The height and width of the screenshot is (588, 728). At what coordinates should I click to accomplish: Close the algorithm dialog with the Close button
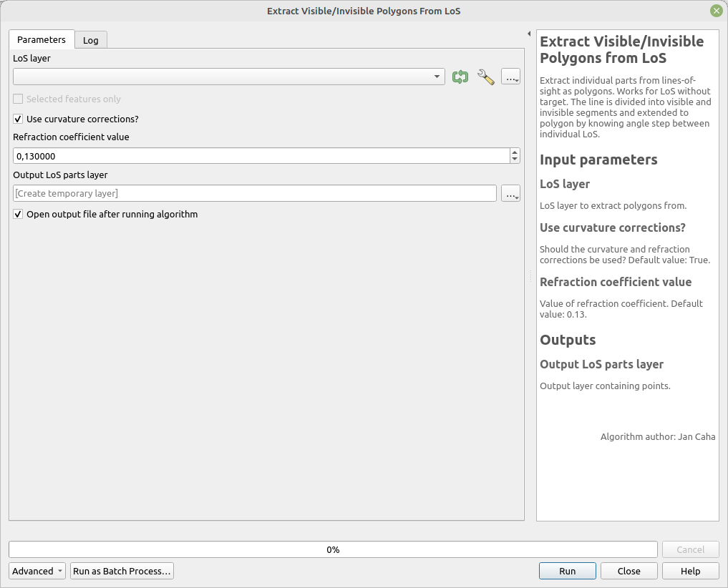tap(628, 571)
